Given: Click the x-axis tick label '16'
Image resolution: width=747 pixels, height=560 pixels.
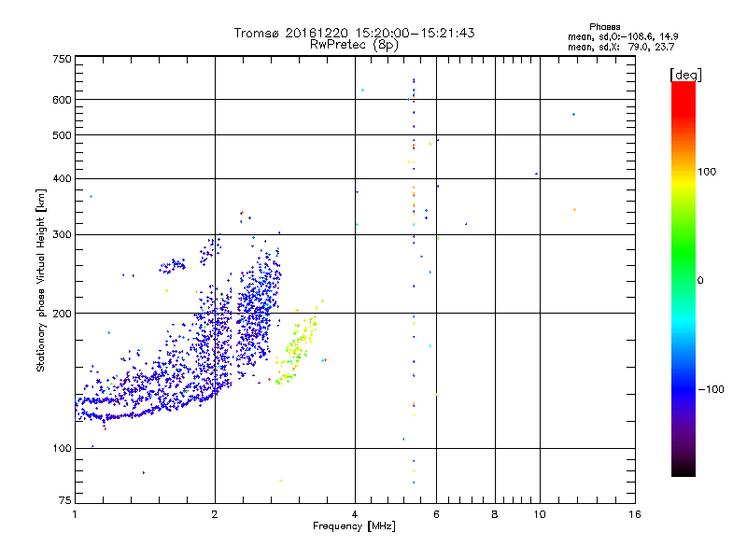Looking at the screenshot, I should pyautogui.click(x=635, y=514).
